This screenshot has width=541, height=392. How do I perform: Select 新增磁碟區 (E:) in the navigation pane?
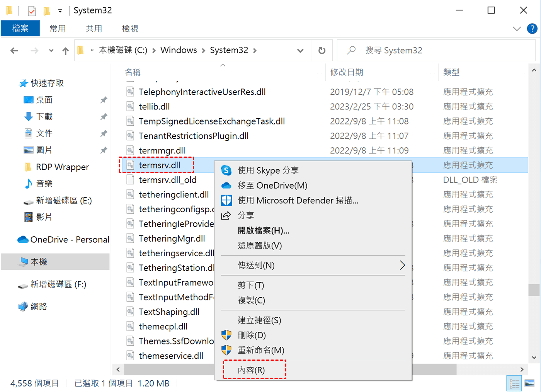coord(64,200)
